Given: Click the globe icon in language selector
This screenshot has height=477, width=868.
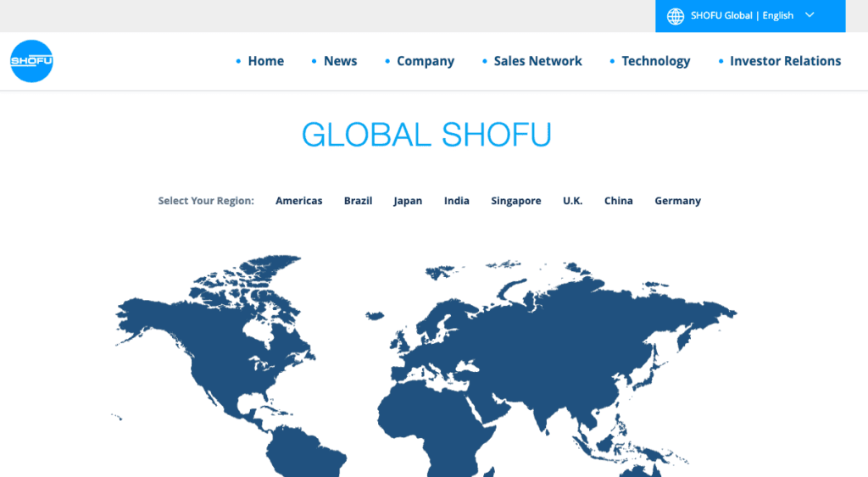Looking at the screenshot, I should [676, 16].
